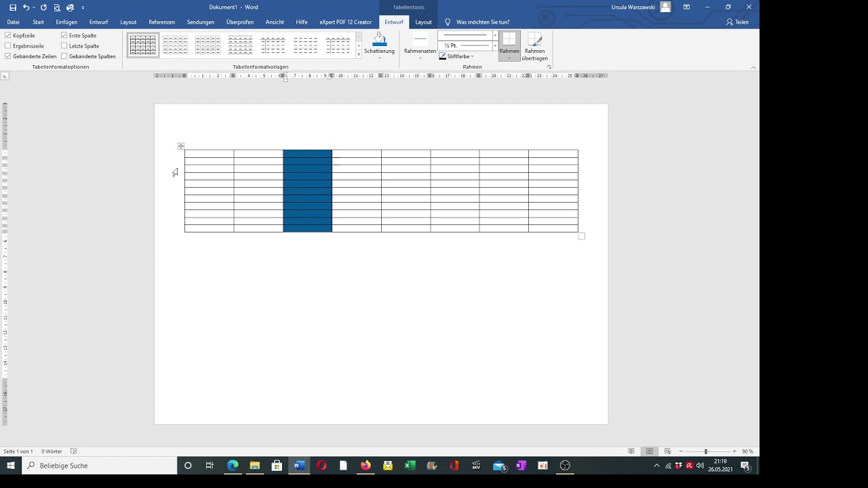Switch to the Einfügen tab
Image resolution: width=868 pixels, height=488 pixels.
pyautogui.click(x=66, y=22)
